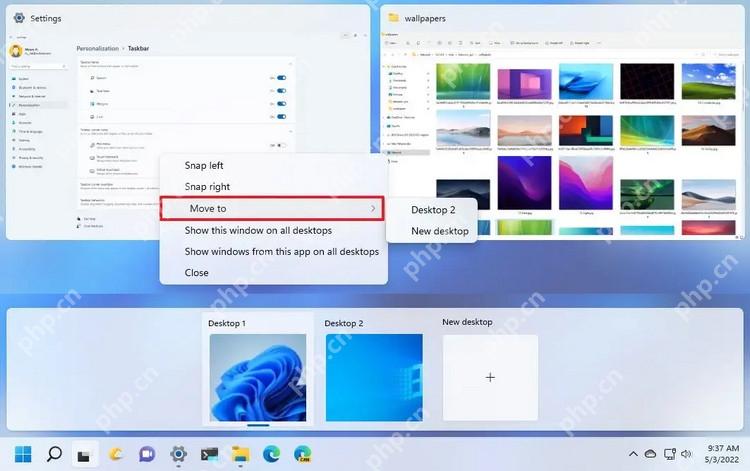Open Settings gear icon in taskbar

coord(178,454)
